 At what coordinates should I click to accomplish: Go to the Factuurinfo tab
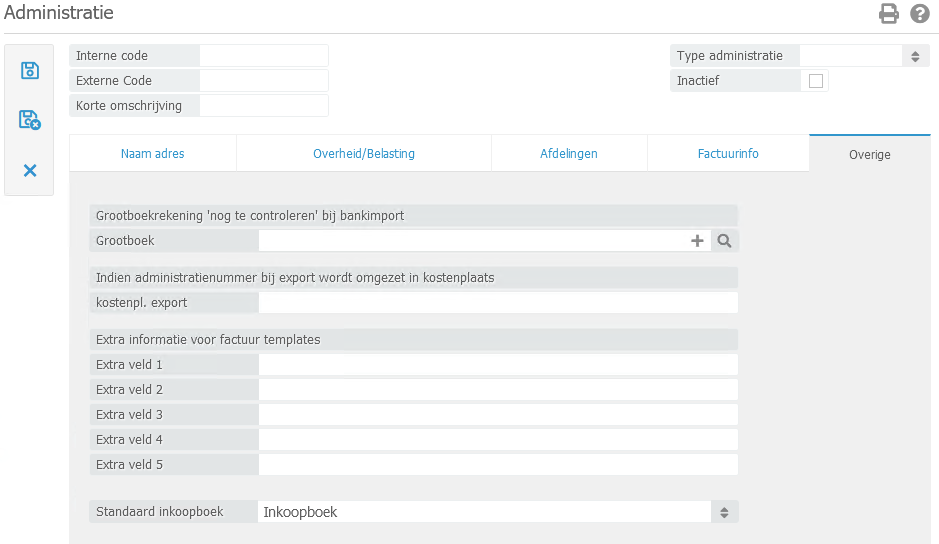[x=728, y=154]
